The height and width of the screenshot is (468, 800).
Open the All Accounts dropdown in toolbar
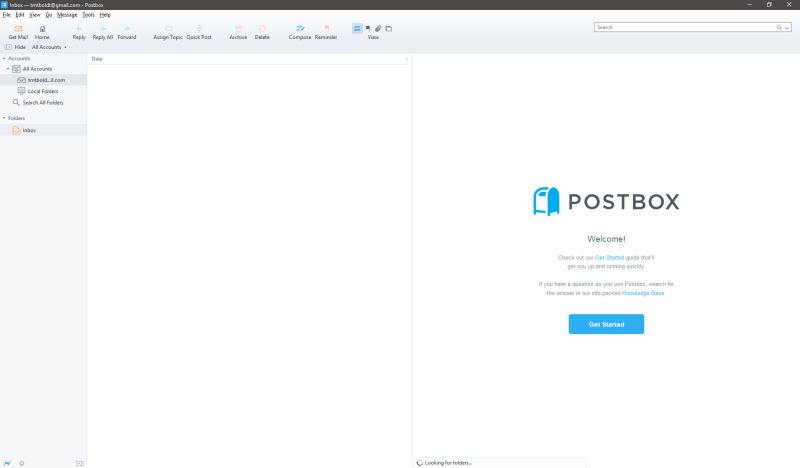[x=49, y=47]
